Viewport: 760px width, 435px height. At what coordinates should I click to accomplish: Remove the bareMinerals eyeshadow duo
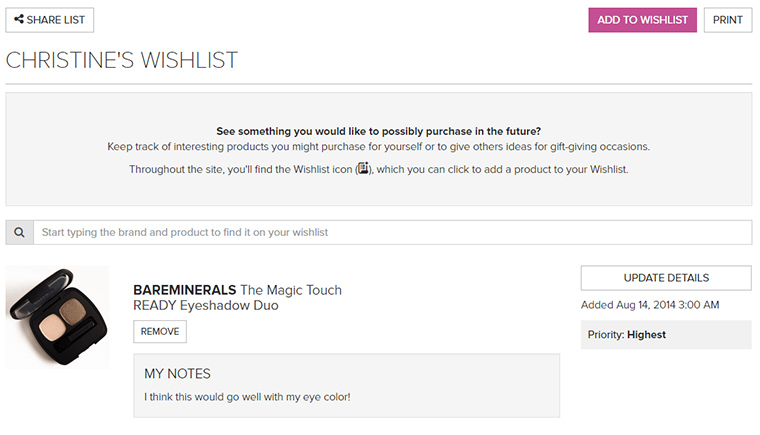160,331
